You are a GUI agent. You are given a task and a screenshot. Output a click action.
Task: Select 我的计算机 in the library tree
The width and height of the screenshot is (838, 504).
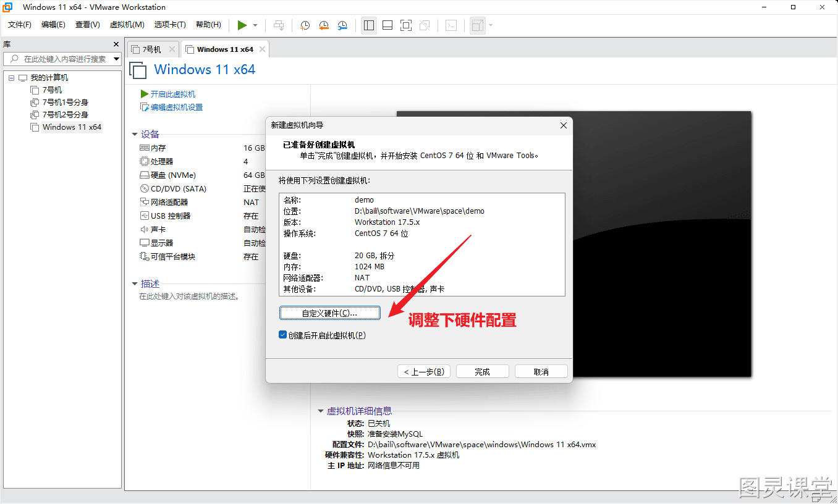[49, 78]
